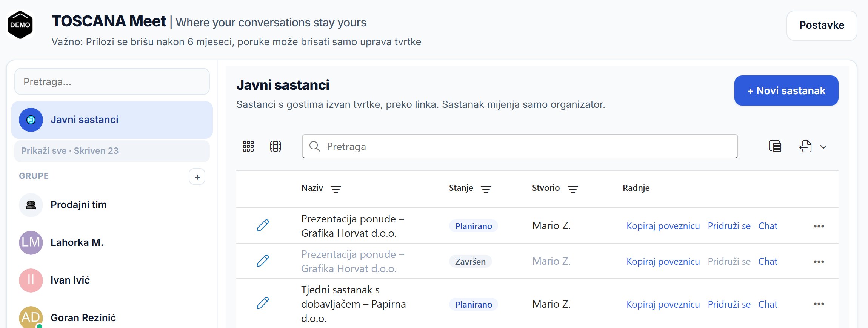Create a meeting with Novi sastanak
Image resolution: width=868 pixels, height=328 pixels.
pos(786,90)
